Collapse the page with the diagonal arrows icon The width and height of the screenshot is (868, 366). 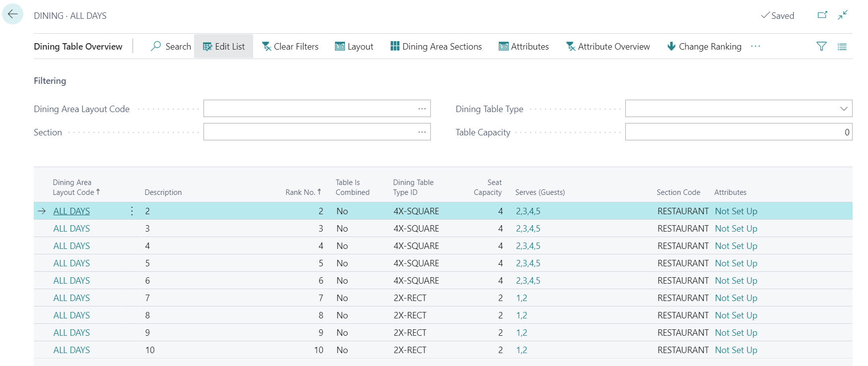point(843,15)
